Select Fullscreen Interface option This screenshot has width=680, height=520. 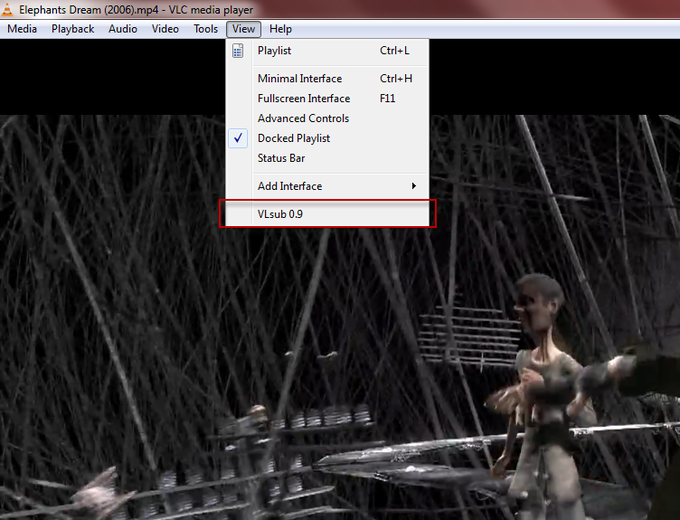point(327,98)
